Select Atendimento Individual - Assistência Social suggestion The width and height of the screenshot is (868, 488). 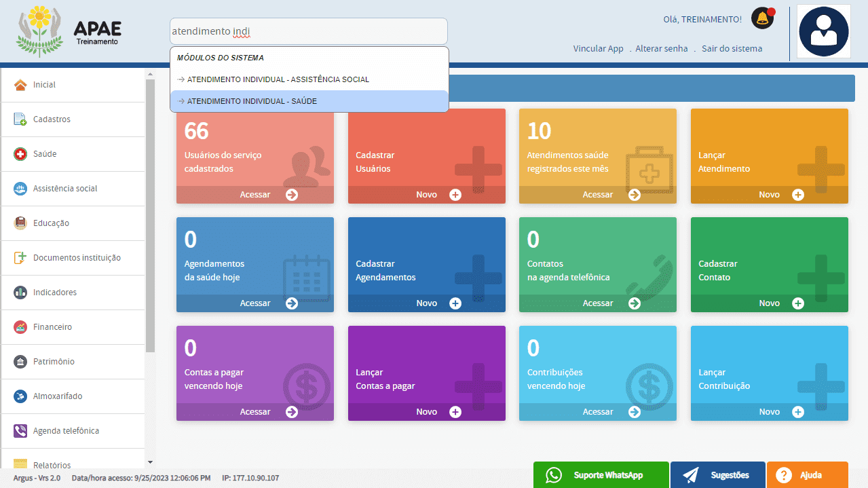click(309, 79)
